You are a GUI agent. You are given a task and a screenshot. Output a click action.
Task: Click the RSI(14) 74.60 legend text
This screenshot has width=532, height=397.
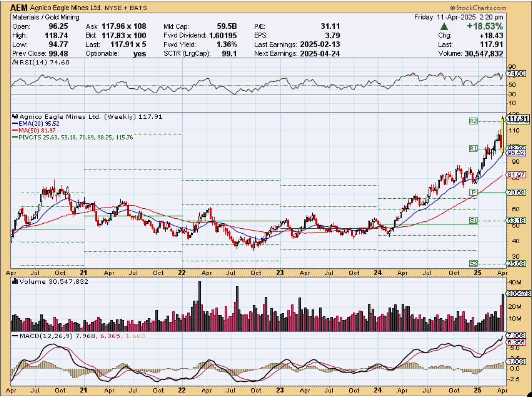pyautogui.click(x=44, y=62)
